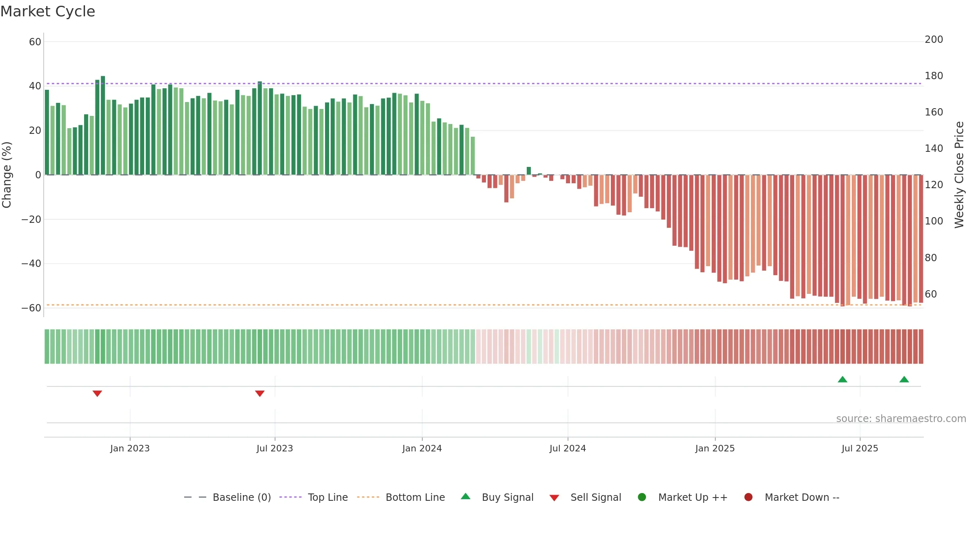Click the last green buy marker after Jul 2025
The image size is (980, 551).
click(x=904, y=379)
